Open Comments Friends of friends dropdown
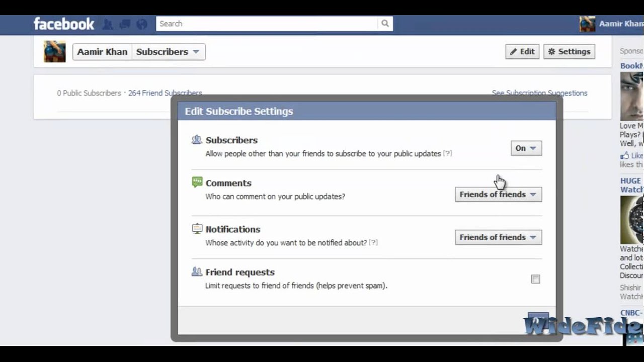This screenshot has height=362, width=644. click(498, 195)
